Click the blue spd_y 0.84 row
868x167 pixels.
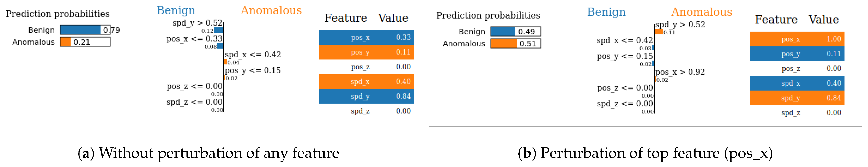366,96
